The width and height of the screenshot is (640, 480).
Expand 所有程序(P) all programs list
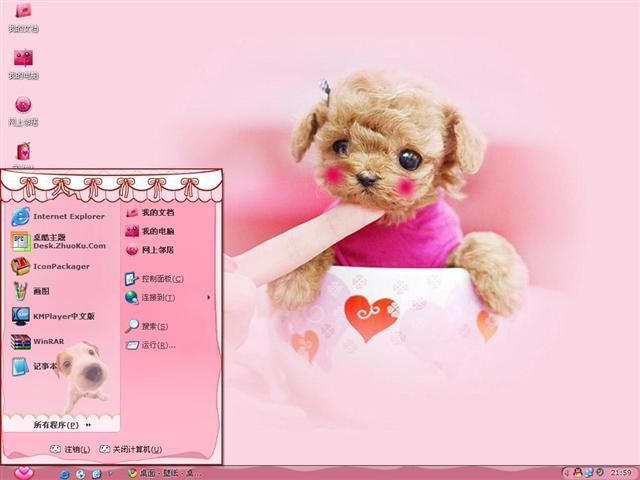click(x=62, y=425)
